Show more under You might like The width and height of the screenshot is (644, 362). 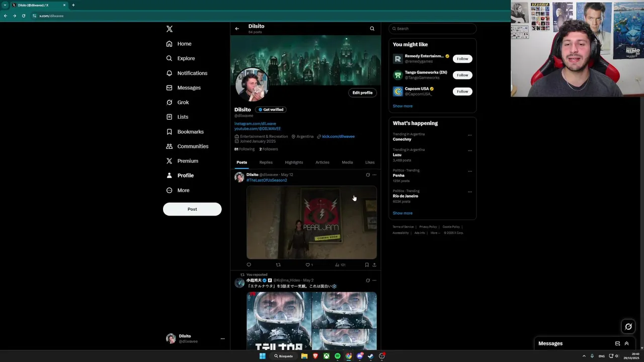point(403,106)
